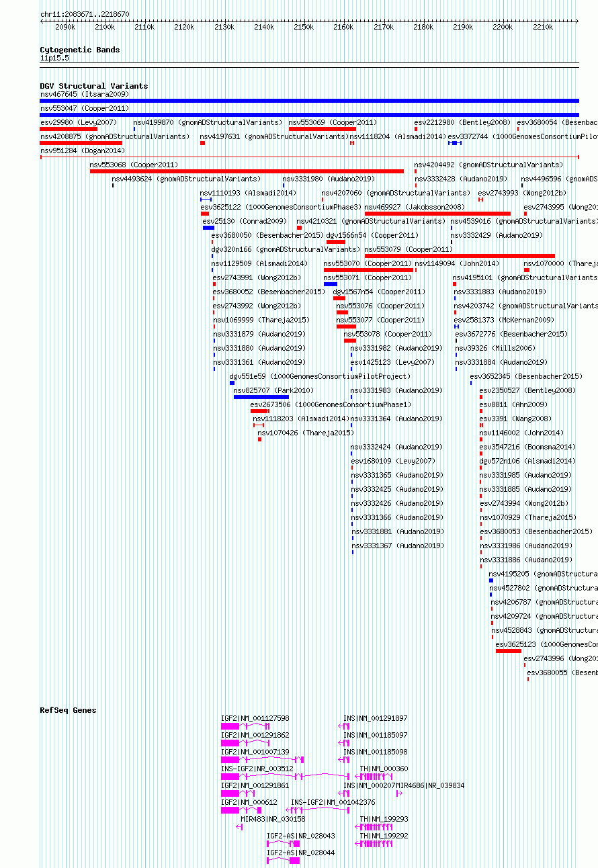Screen dimensions: 598x868
Task: Select esv3372744 1000 Genomes Pilot variant
Action: [x=523, y=136]
